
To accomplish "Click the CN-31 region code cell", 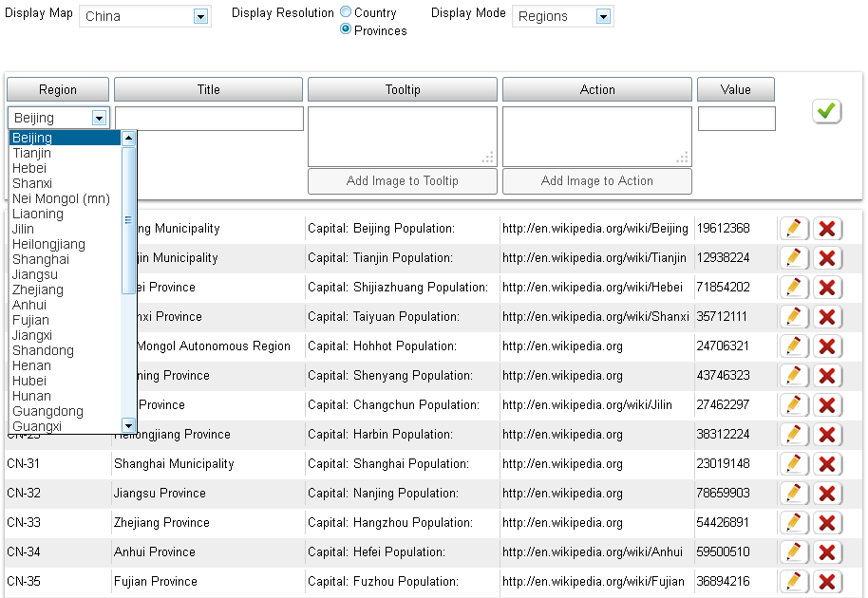I will pyautogui.click(x=23, y=463).
